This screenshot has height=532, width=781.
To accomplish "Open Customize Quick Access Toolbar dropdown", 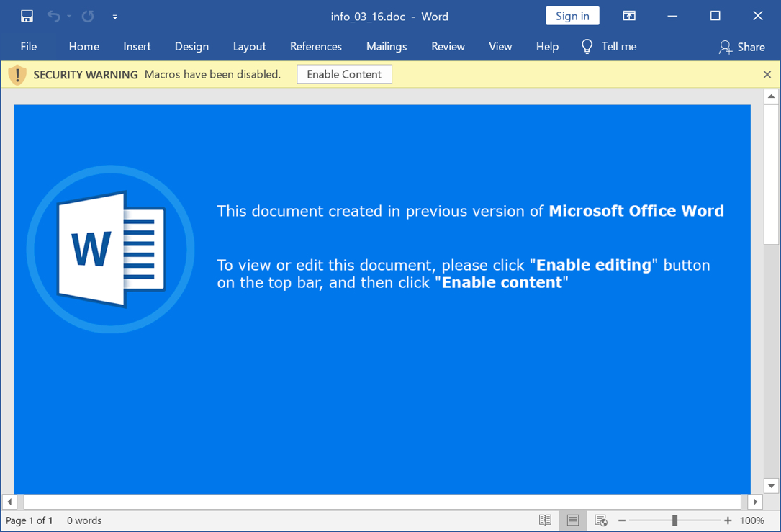I will [115, 17].
